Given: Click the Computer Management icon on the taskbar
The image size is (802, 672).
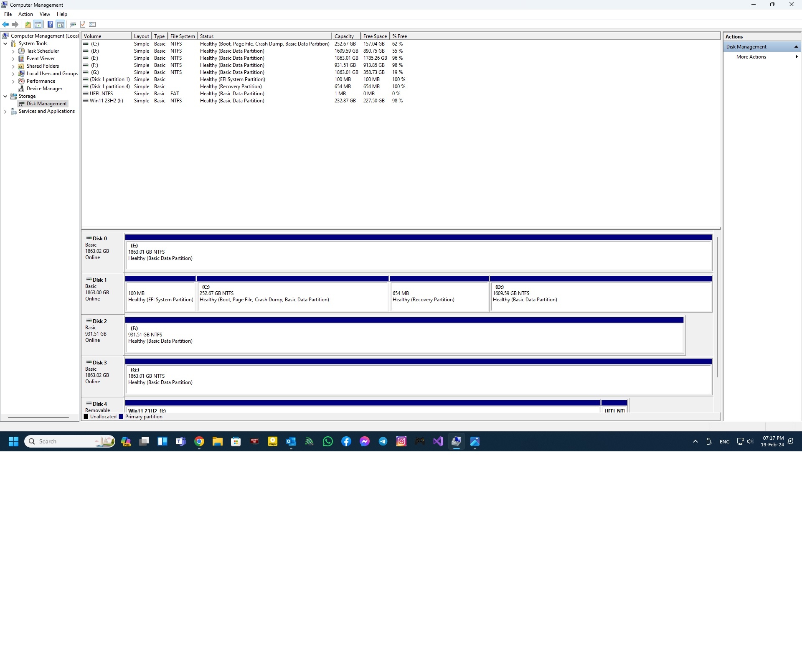Looking at the screenshot, I should (x=456, y=441).
